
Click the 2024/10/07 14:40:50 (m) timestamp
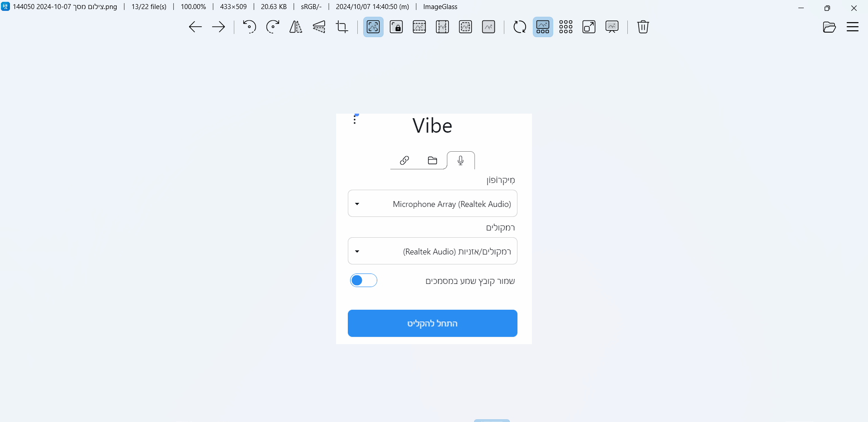pyautogui.click(x=372, y=7)
